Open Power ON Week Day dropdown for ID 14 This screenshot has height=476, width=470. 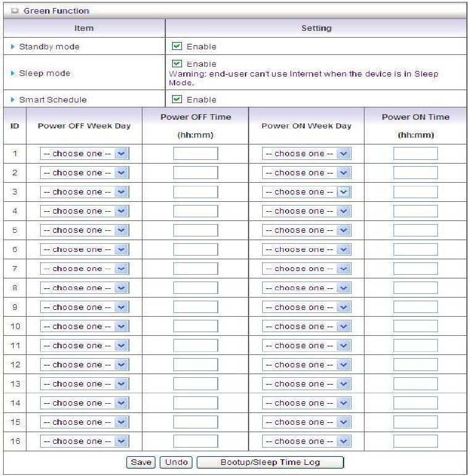tap(307, 403)
